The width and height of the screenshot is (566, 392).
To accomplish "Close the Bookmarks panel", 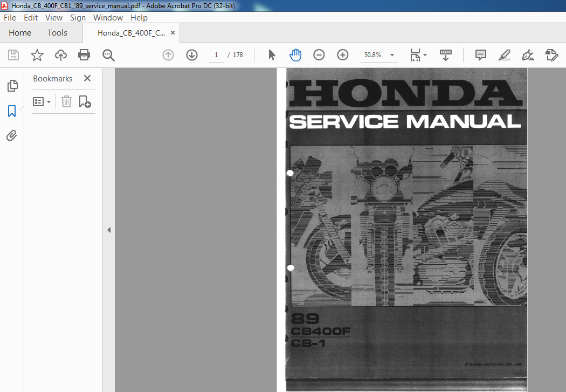I will click(x=87, y=78).
